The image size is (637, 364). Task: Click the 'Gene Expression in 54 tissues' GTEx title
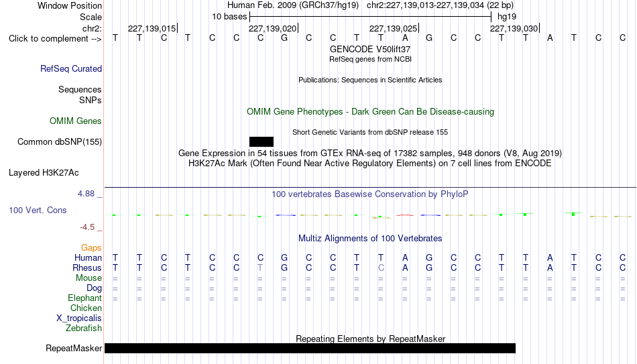[x=370, y=153]
